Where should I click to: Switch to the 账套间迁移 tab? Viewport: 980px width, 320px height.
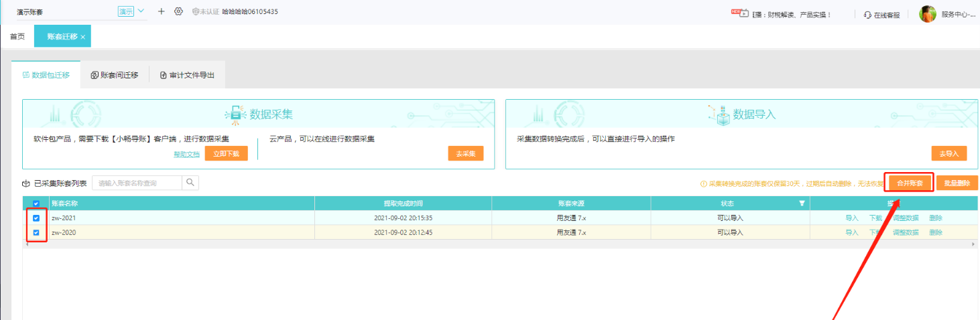(115, 75)
